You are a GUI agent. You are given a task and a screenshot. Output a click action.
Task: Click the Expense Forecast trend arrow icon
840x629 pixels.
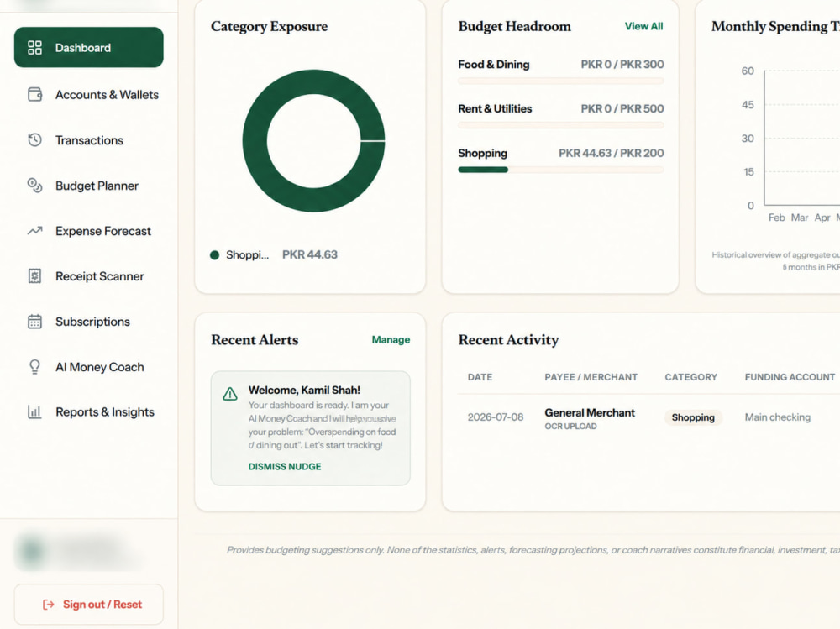click(x=34, y=231)
